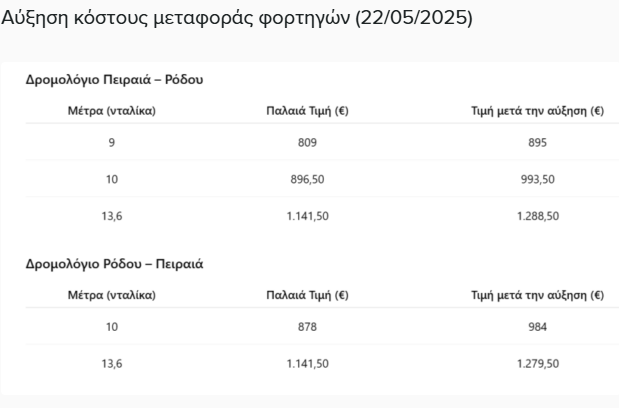
Task: Click the 13,6 metre cell in Πειραιά – Ρόδου table
Action: pyautogui.click(x=110, y=217)
